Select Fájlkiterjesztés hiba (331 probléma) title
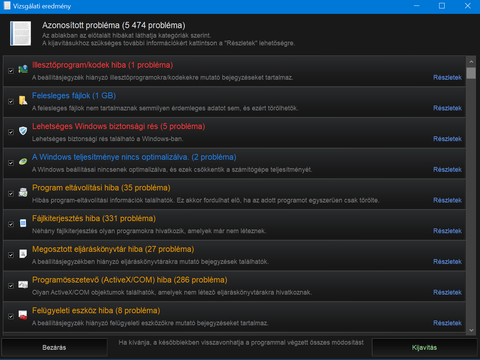Image resolution: width=480 pixels, height=360 pixels. 94,218
